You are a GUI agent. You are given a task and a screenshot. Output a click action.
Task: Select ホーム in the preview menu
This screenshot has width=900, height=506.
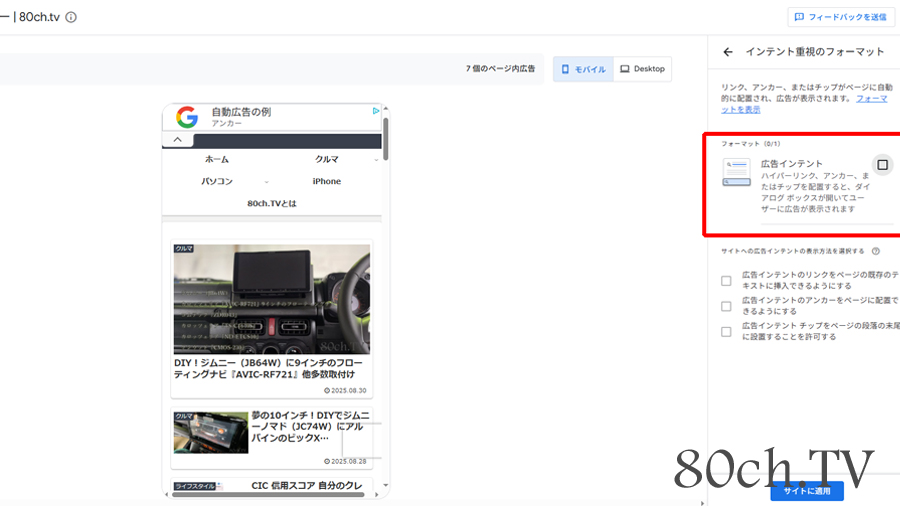click(x=217, y=159)
